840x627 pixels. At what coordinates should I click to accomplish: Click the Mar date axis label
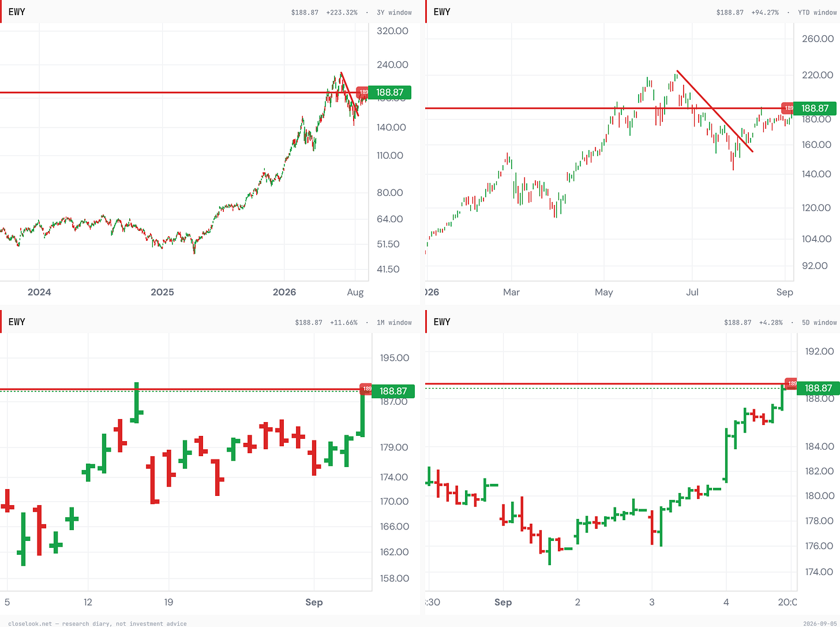pyautogui.click(x=512, y=292)
